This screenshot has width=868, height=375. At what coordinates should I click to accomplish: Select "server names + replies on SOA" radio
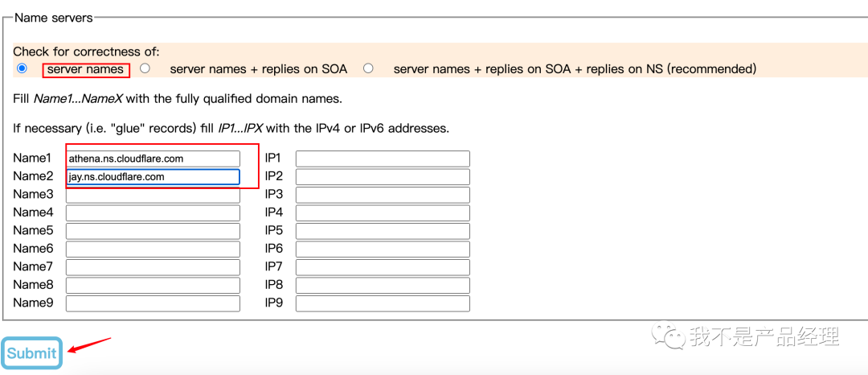coord(145,68)
